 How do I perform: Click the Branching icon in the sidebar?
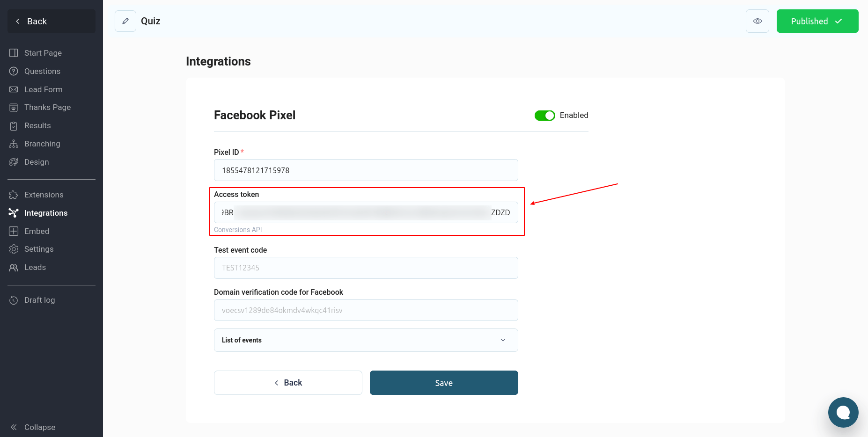(x=14, y=144)
